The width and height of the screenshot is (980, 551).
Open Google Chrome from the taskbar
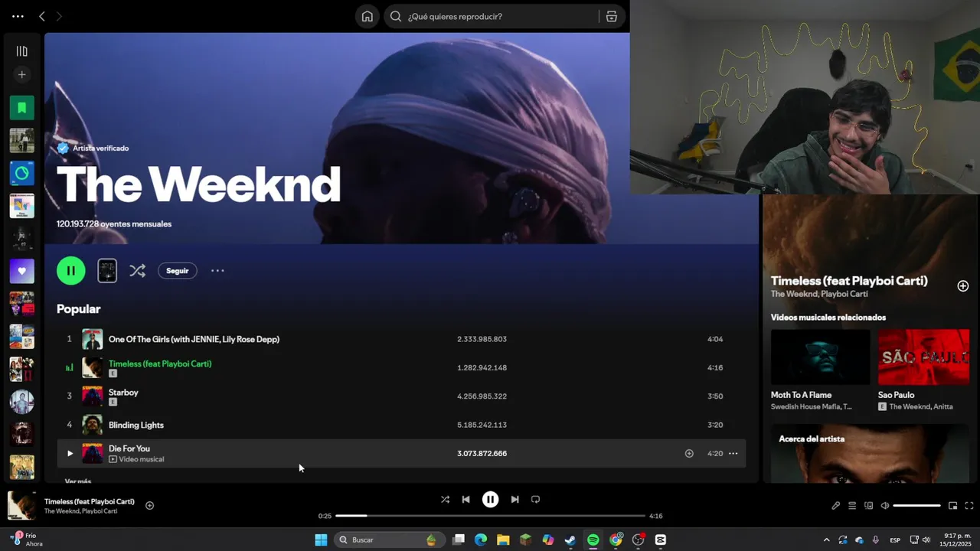click(616, 540)
